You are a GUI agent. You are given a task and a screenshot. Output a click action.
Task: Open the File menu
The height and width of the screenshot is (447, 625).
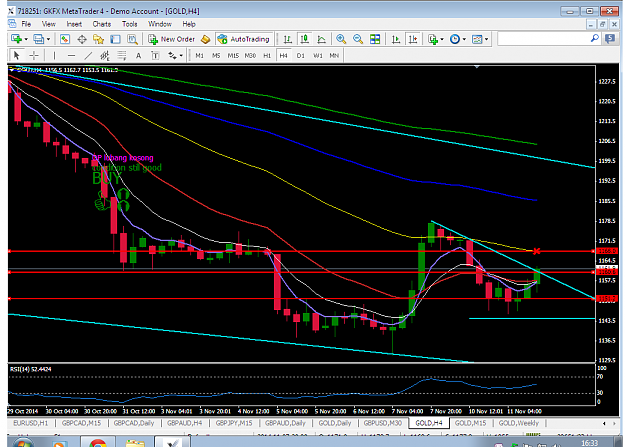(26, 24)
